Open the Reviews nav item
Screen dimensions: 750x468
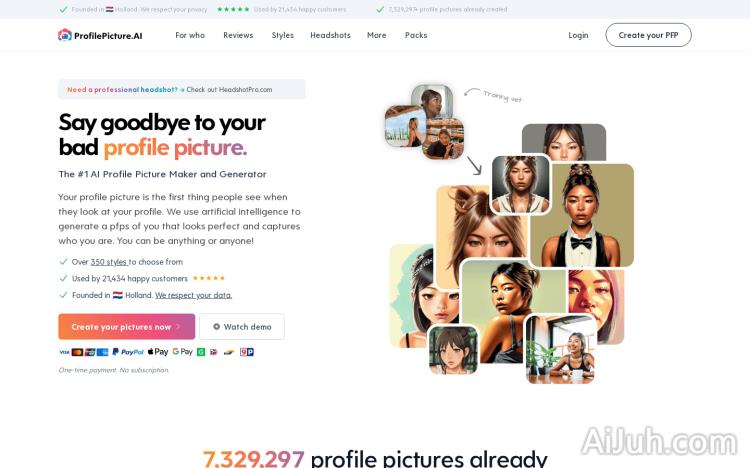click(x=238, y=35)
